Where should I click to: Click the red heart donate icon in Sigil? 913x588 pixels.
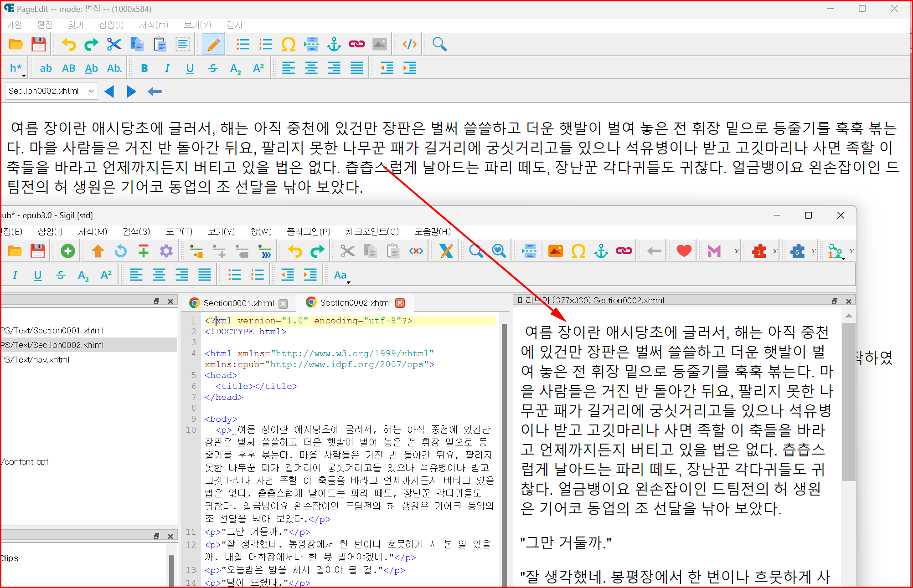684,251
